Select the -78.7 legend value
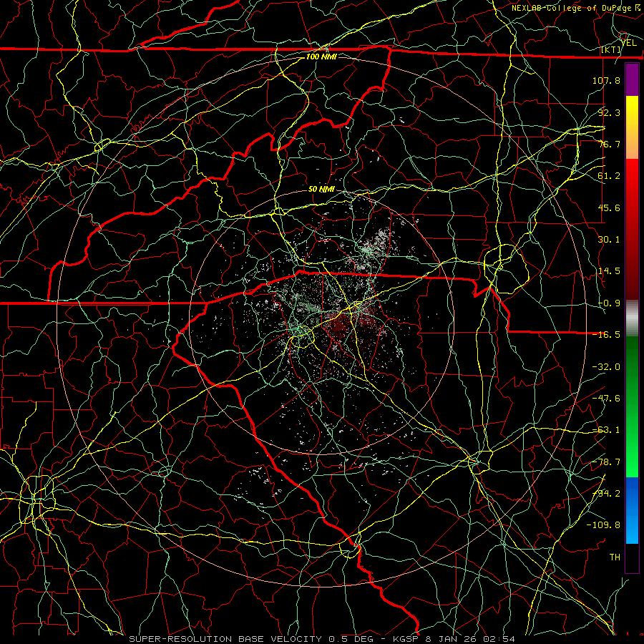 point(606,462)
